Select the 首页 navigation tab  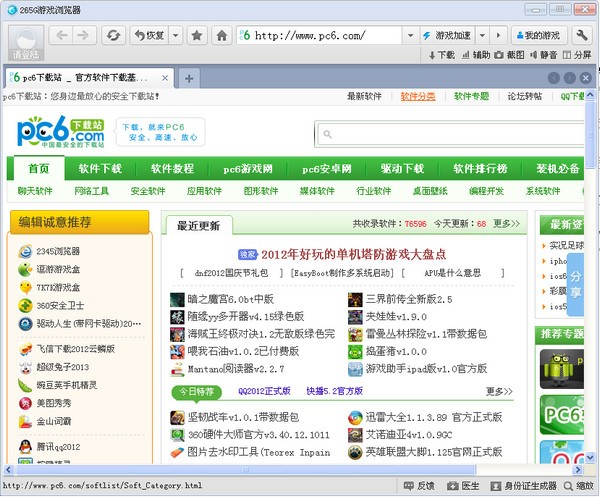(x=39, y=168)
